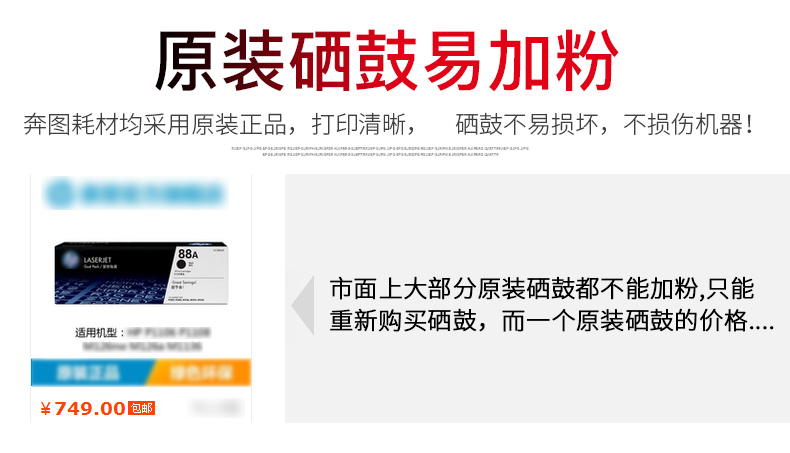Expand the truncated text at the ellipsis
Viewport: 790px width, 453px height.
761,327
